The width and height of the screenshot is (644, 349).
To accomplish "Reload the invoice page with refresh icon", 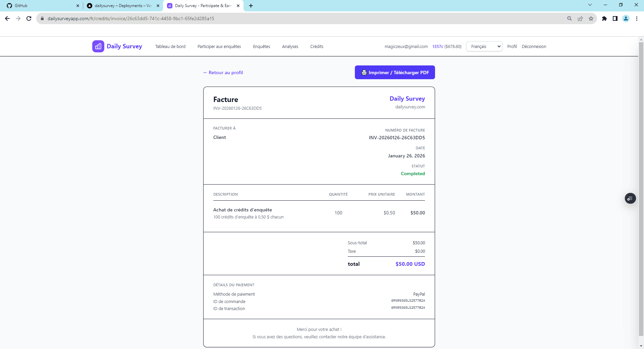I will (29, 18).
